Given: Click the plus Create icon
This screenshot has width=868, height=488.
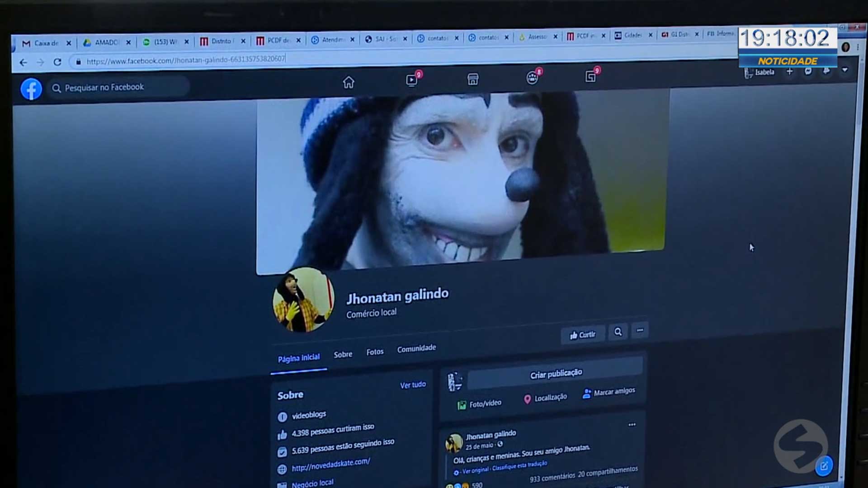Looking at the screenshot, I should pos(789,71).
